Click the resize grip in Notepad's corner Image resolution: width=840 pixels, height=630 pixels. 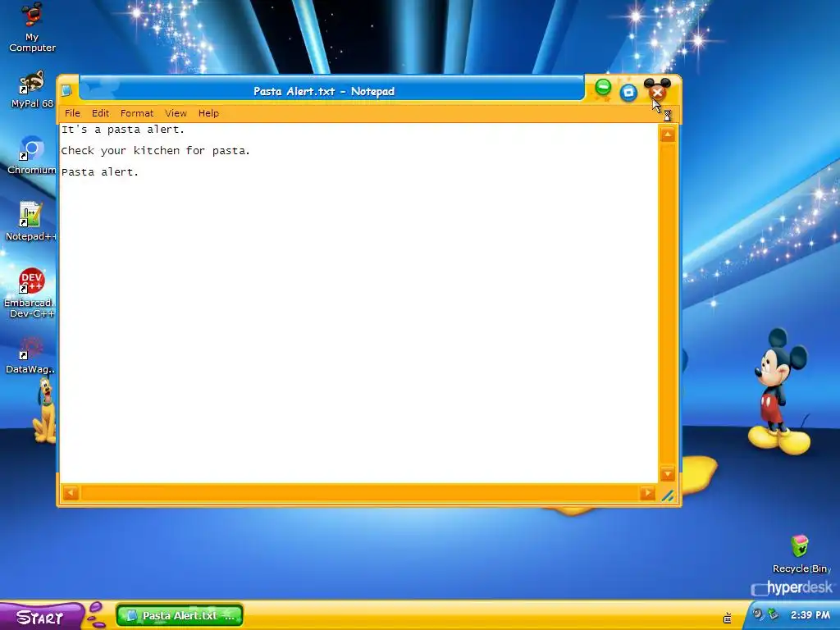668,495
